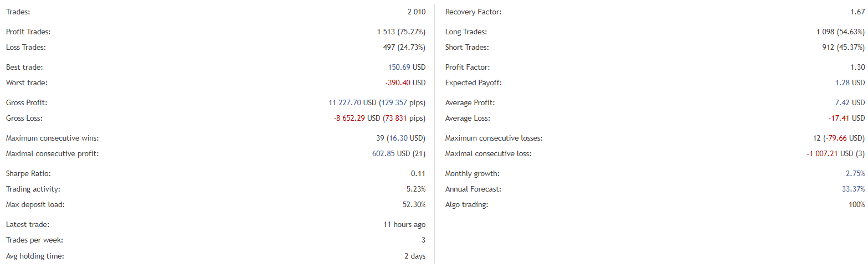
Task: Click the Algo trading label
Action: coord(466,205)
